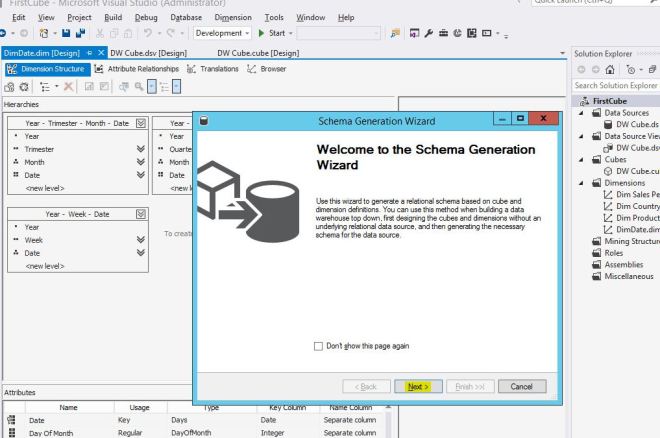
Task: Switch to DW Cube.cube [Design] tab
Action: click(258, 51)
